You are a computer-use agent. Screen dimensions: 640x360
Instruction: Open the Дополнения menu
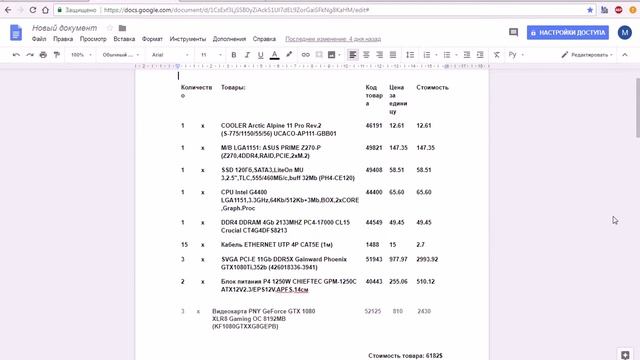click(229, 39)
